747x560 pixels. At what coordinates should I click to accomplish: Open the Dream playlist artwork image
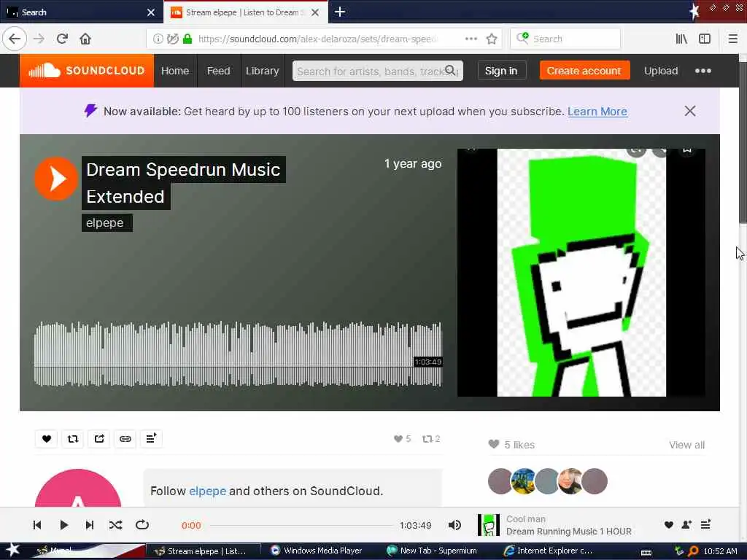pos(581,273)
